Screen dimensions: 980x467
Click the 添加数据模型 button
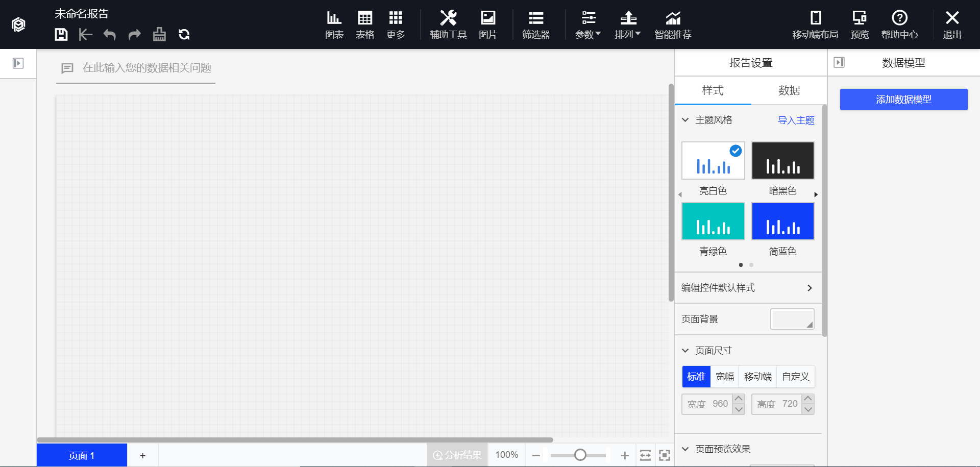(x=903, y=100)
